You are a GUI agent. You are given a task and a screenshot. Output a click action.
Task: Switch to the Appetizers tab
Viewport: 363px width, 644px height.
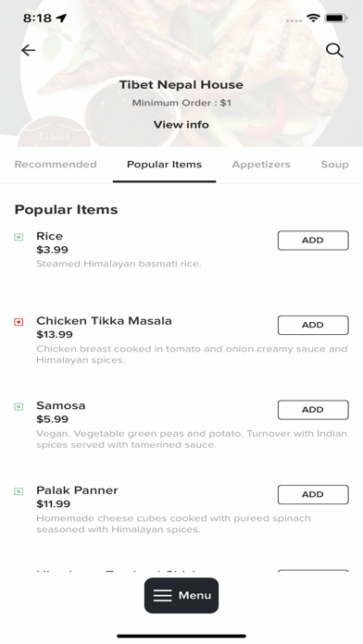[261, 165]
